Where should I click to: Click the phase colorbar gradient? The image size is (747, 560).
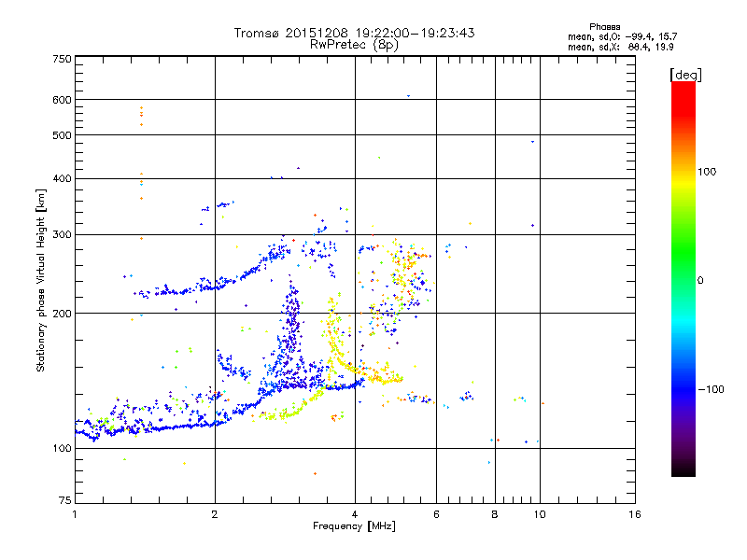tap(684, 278)
